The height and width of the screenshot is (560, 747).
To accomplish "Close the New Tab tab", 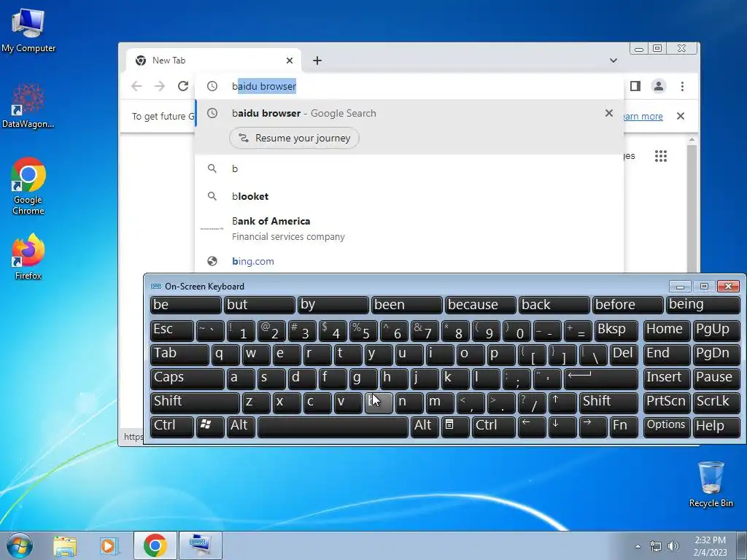I will click(290, 61).
